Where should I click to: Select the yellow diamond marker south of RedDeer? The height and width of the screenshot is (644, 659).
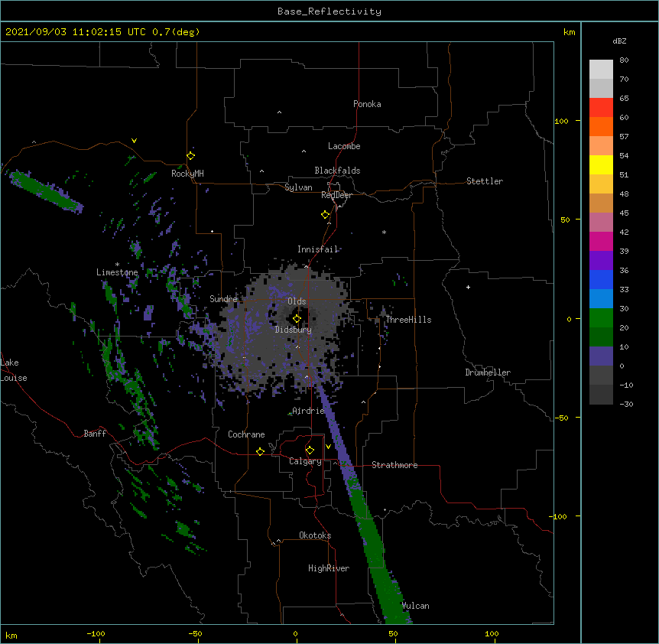(326, 215)
